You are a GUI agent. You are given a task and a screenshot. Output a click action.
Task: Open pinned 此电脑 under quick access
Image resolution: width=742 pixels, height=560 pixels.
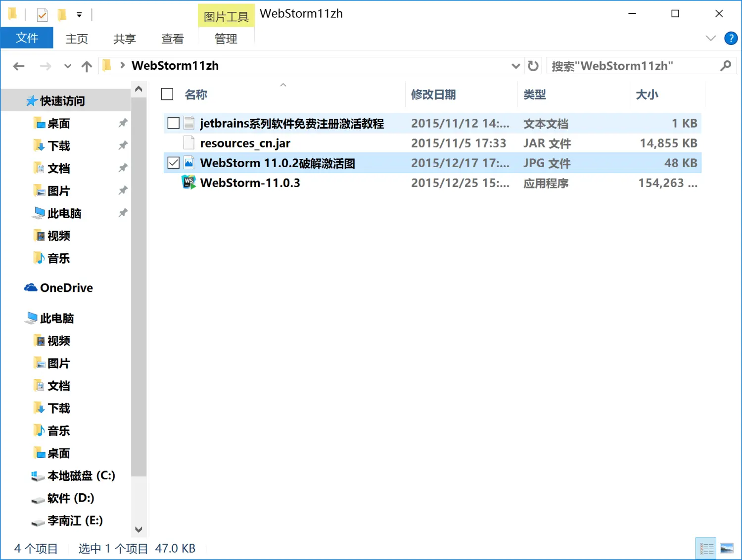click(x=64, y=213)
